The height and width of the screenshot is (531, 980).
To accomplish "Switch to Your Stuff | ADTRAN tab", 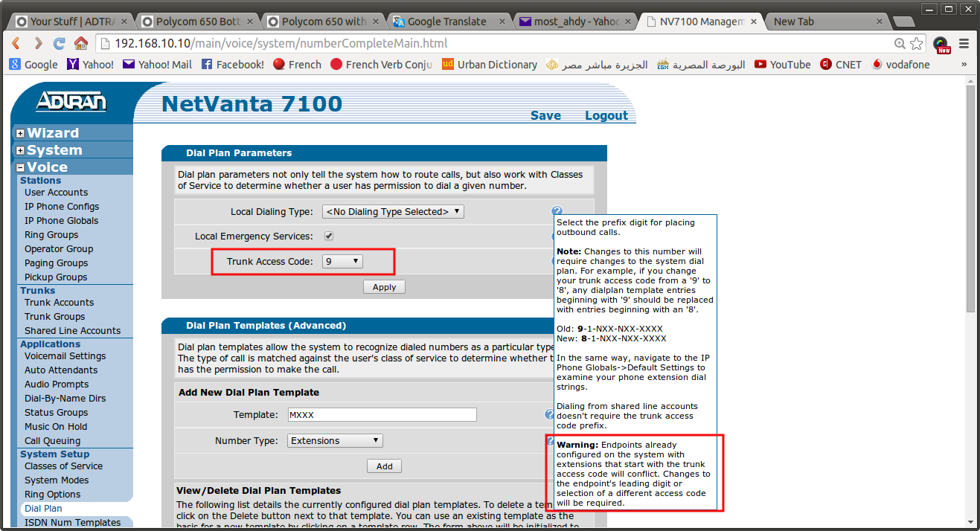I will pos(71,21).
